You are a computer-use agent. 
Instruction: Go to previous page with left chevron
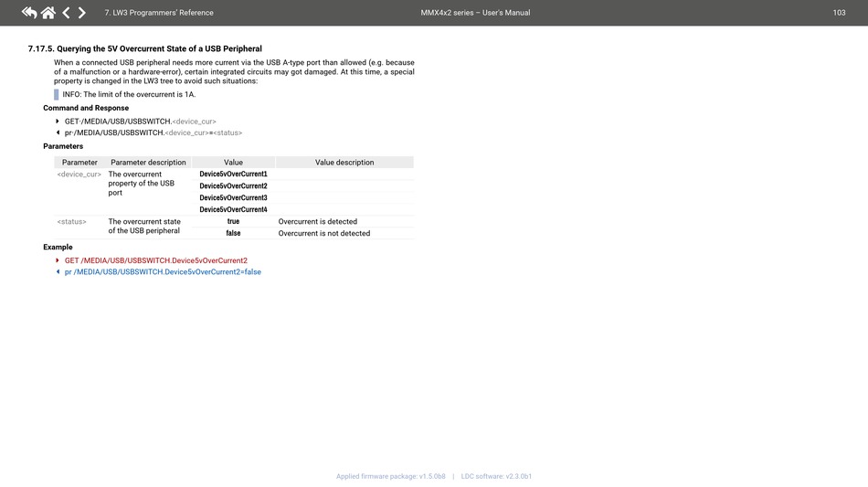click(66, 13)
